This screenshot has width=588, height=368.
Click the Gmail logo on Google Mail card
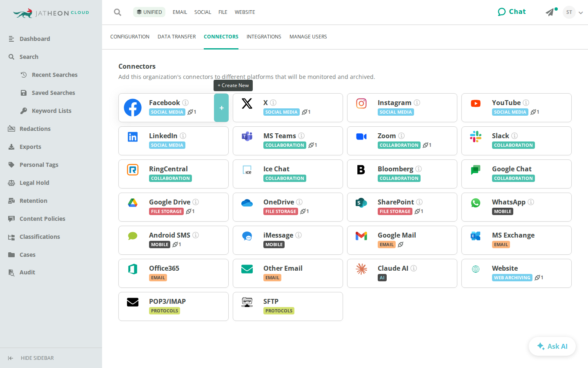(361, 236)
